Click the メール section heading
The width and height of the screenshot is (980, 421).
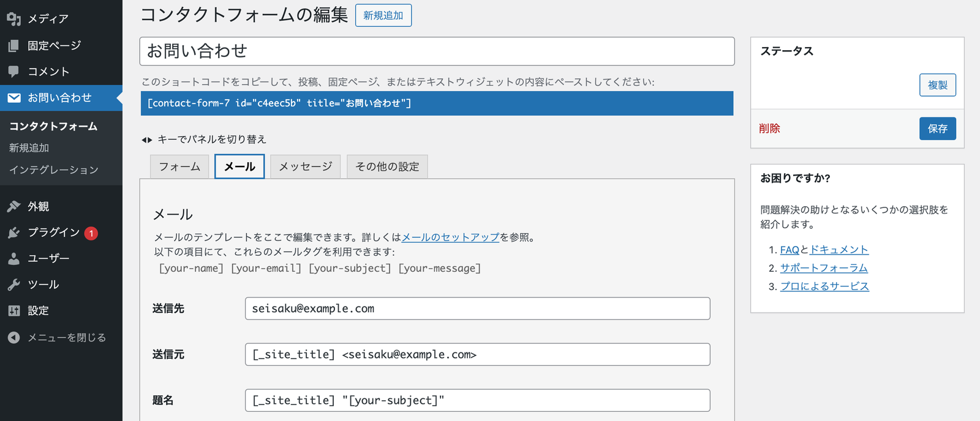(x=173, y=215)
